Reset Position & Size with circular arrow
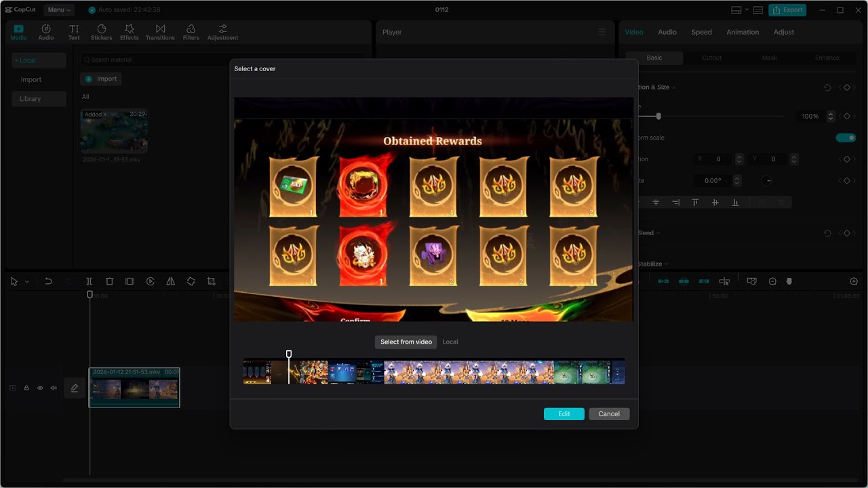 tap(827, 87)
